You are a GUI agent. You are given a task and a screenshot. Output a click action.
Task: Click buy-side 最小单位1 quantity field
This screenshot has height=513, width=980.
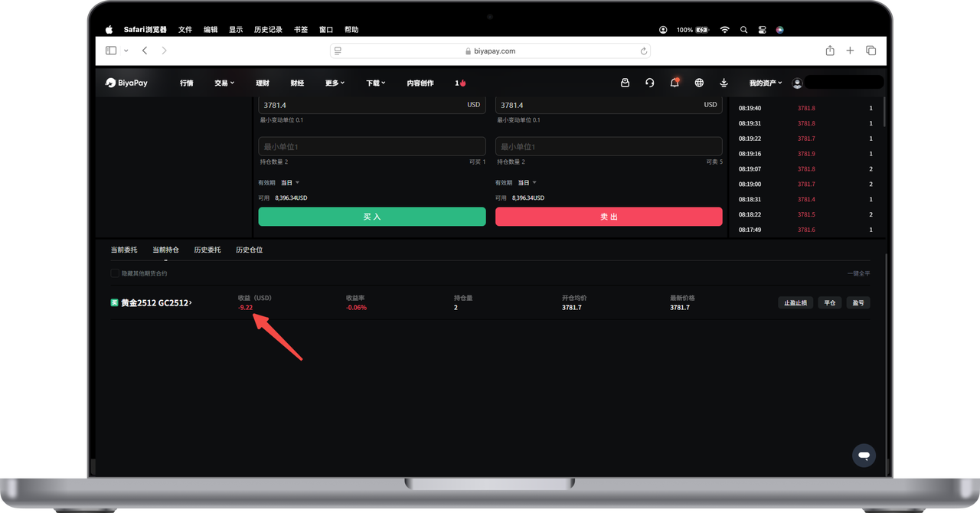point(372,146)
